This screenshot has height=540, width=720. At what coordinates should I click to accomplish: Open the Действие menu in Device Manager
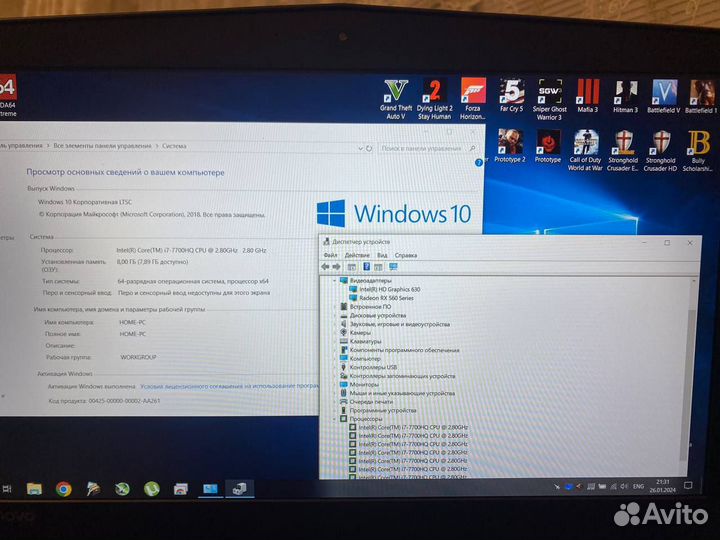tap(357, 255)
